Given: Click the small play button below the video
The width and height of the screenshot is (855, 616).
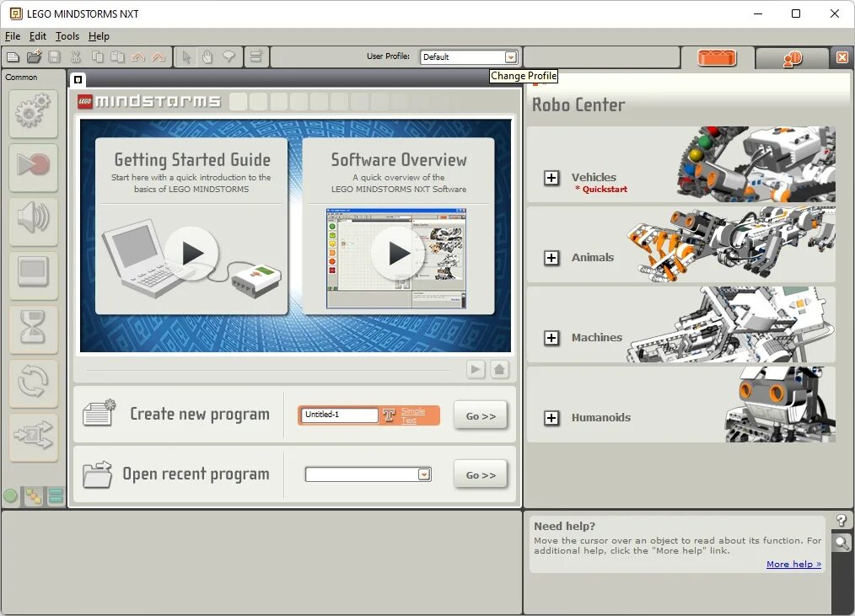Looking at the screenshot, I should [476, 370].
